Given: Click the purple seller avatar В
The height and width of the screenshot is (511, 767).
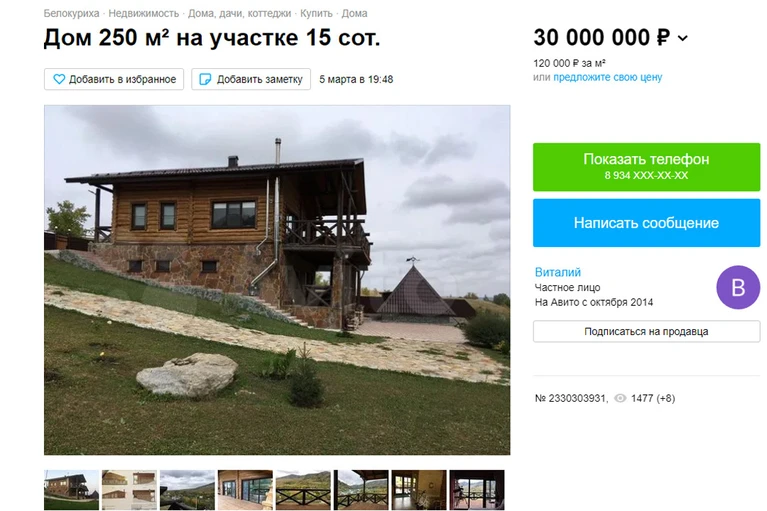Looking at the screenshot, I should click(738, 288).
